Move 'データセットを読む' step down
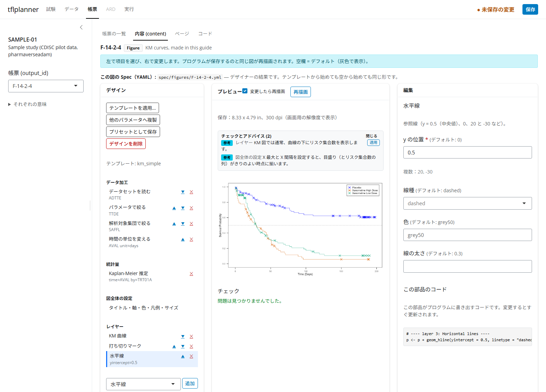Viewport: 546px width, 392px height. click(183, 192)
